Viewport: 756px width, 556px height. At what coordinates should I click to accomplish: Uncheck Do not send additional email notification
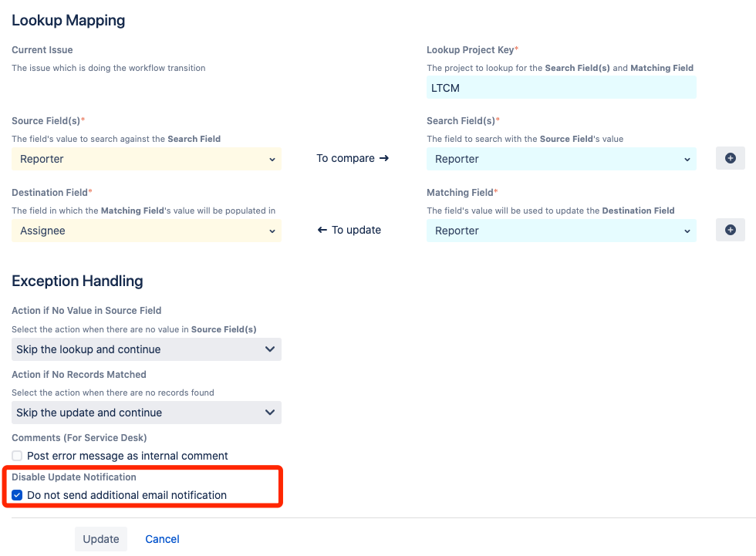18,495
